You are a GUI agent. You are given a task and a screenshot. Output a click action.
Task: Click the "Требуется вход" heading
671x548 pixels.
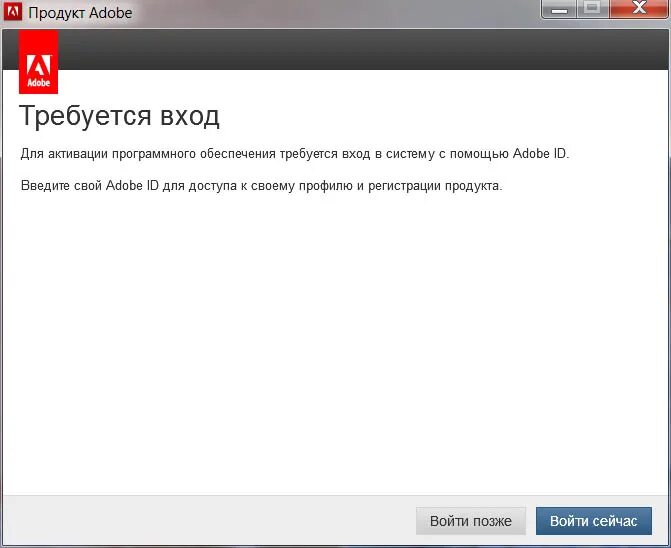(x=119, y=116)
